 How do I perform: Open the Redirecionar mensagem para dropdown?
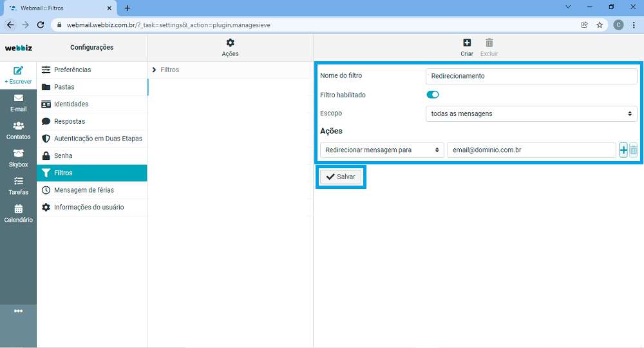[382, 150]
